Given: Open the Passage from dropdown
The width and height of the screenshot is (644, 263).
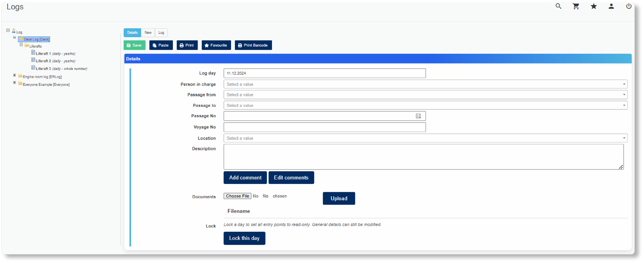Looking at the screenshot, I should pyautogui.click(x=425, y=95).
